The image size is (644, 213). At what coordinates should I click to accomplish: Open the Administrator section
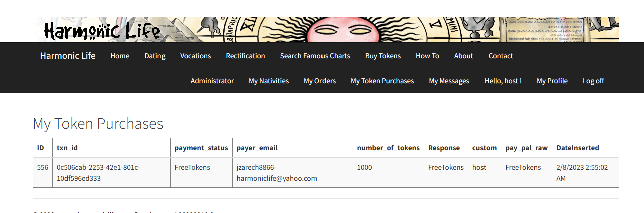point(212,81)
